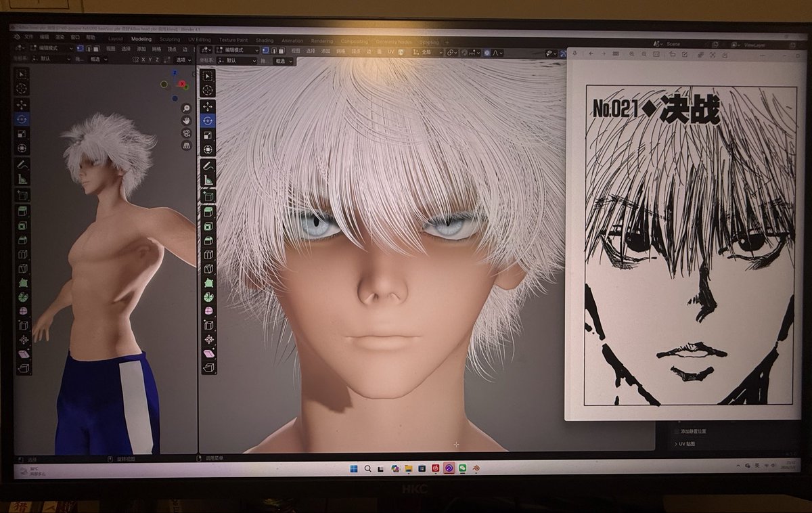The width and height of the screenshot is (812, 513).
Task: Click the back arrow in image viewer
Action: [x=591, y=53]
